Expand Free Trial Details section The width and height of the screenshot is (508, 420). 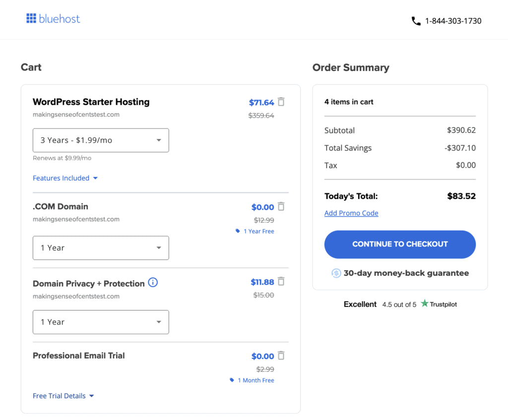click(x=63, y=396)
